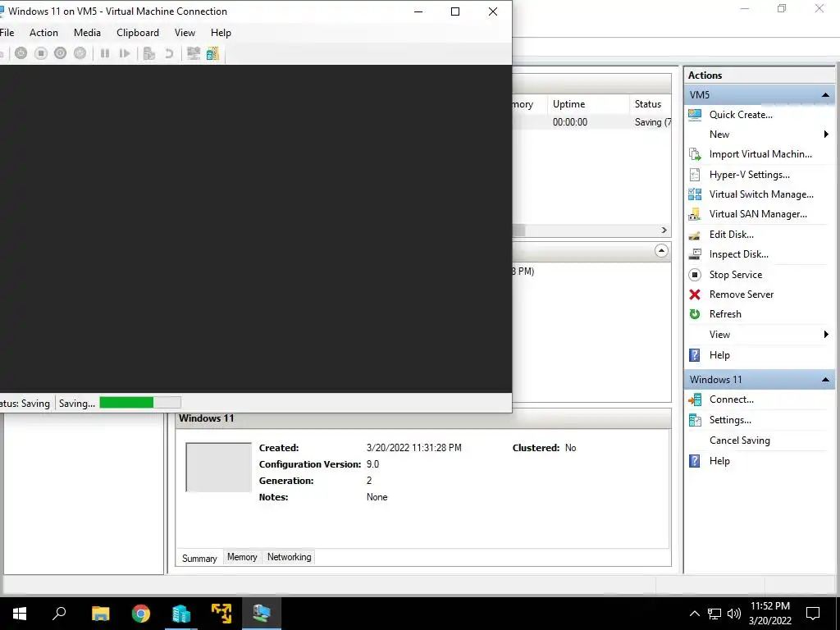Open the Clipboard menu
Screen dimensions: 840x630
coord(138,33)
